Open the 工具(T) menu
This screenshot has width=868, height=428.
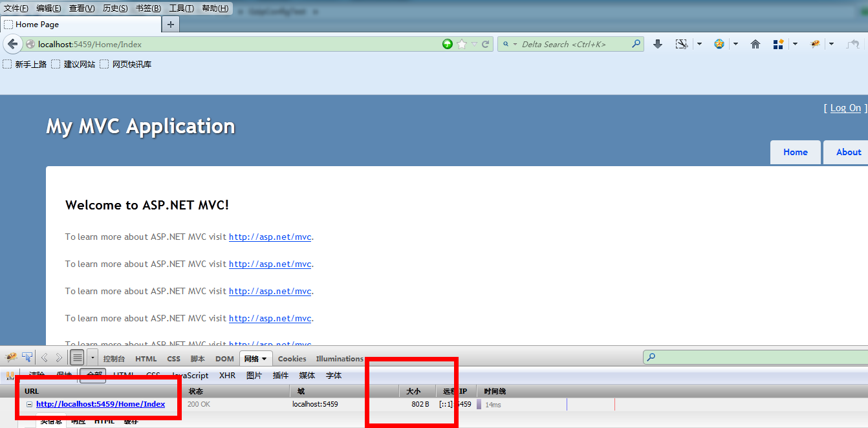(181, 8)
